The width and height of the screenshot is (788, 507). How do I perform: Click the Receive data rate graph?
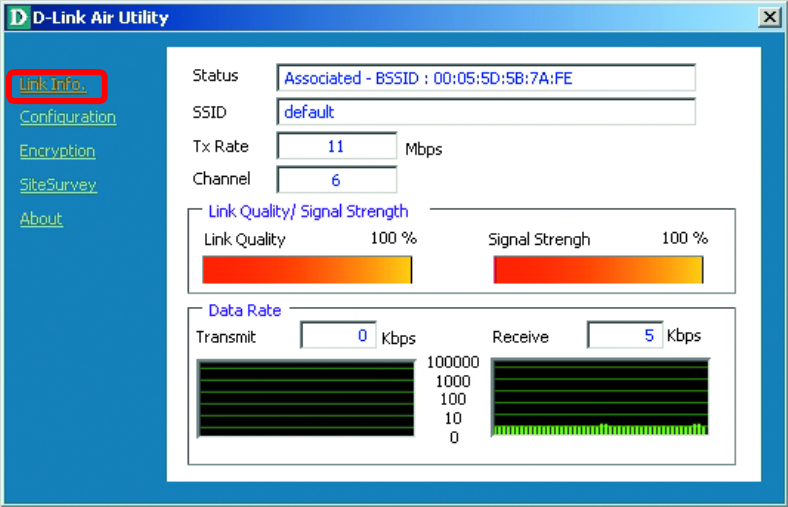[600, 397]
